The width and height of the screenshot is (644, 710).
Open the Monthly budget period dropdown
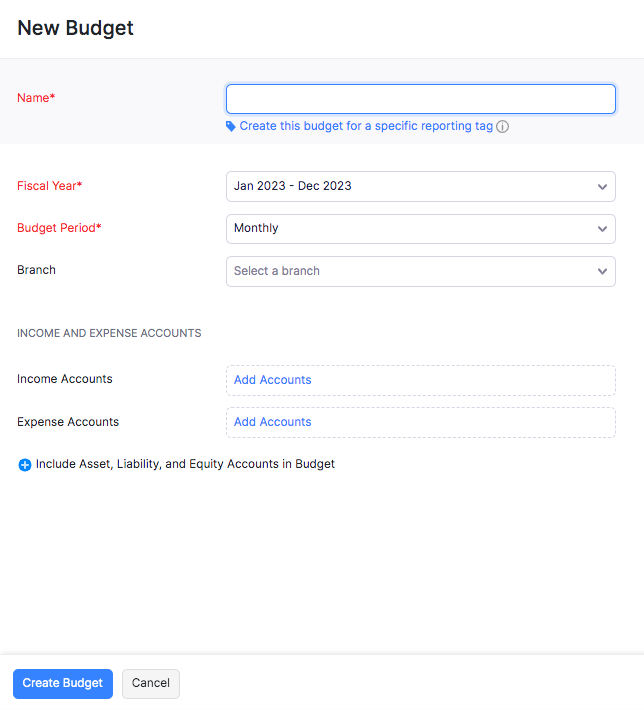421,229
